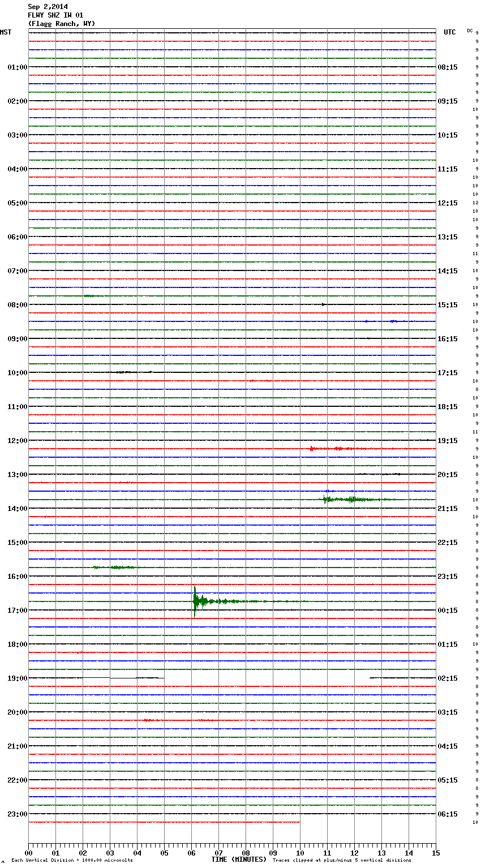Click the data gap in the 19:00 black trace
Viewport: 481px width, 868px height.
click(x=266, y=678)
